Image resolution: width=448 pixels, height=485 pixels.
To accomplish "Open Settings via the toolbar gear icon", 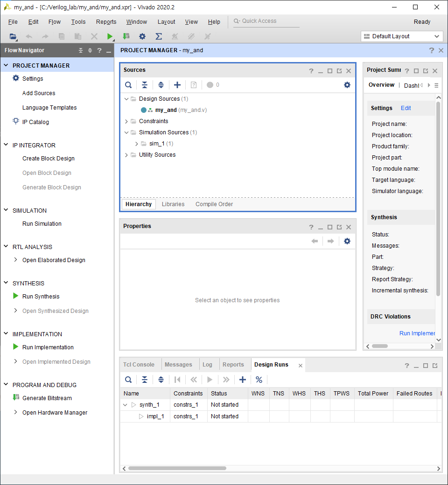I will point(142,36).
